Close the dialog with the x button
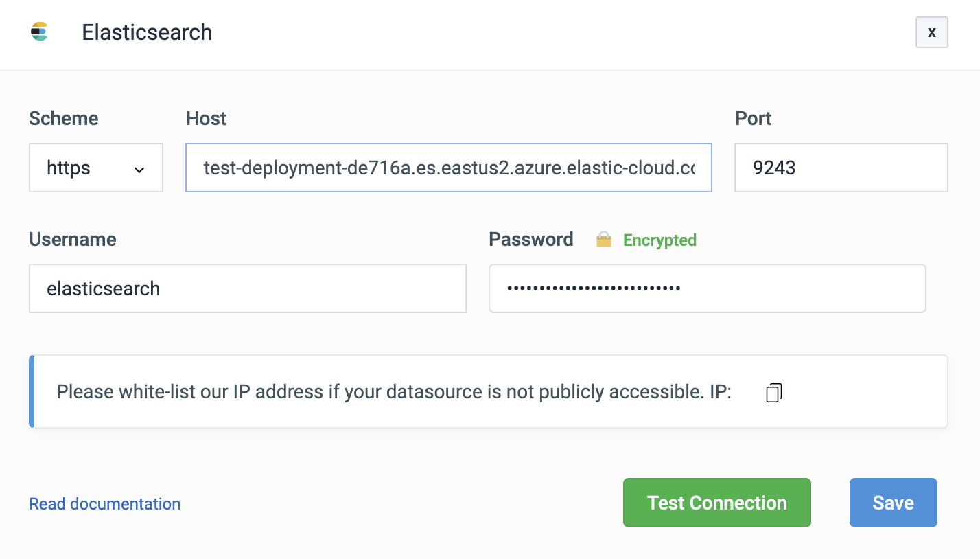 [931, 32]
